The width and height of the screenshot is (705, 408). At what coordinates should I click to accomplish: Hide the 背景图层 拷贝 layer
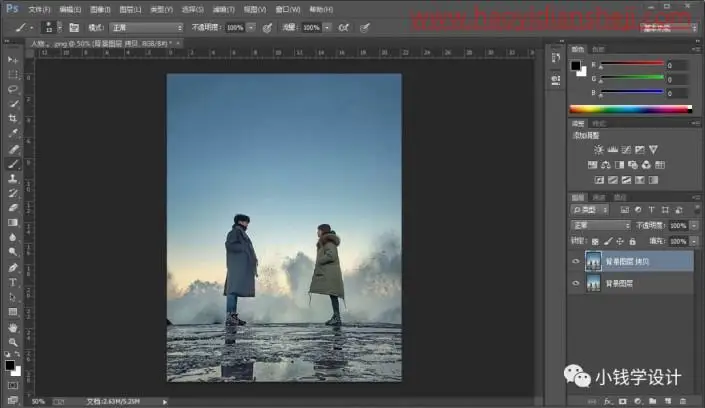pos(576,261)
